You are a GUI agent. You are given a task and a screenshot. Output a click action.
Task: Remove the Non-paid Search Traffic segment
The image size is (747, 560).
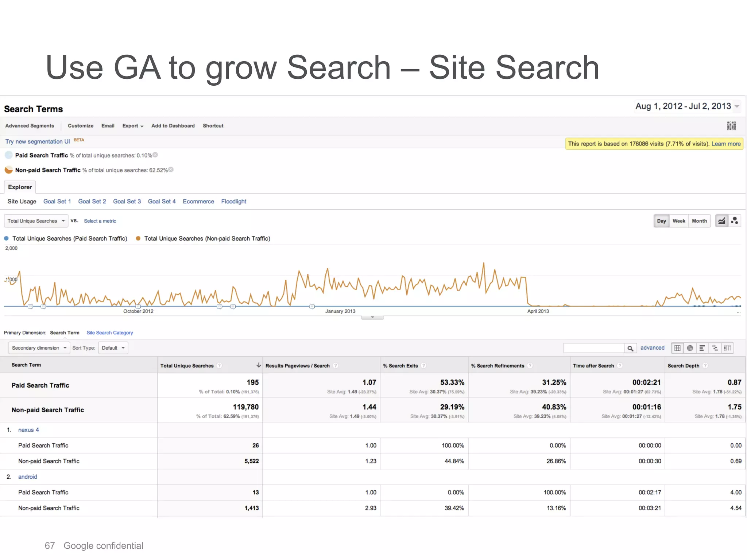pos(171,170)
